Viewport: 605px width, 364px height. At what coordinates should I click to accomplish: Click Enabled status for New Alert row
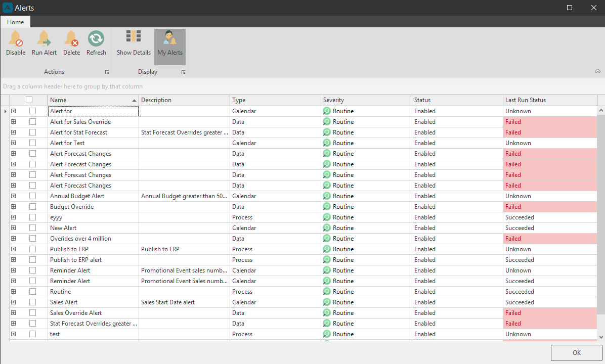click(457, 228)
